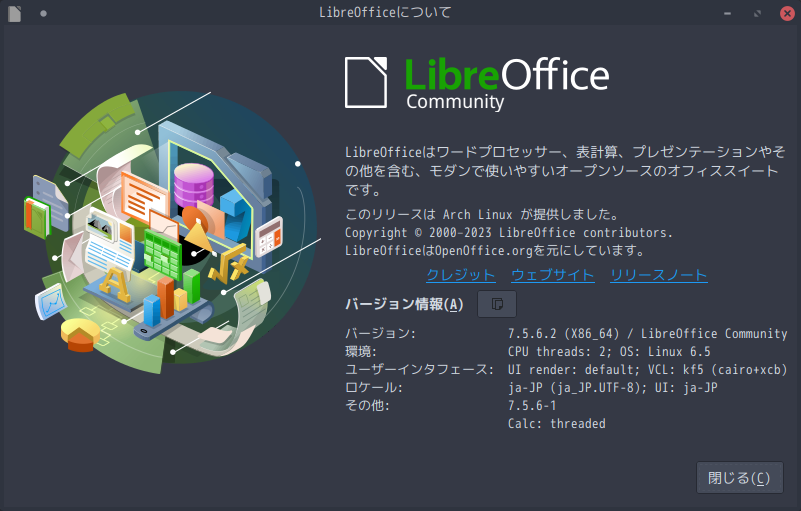This screenshot has height=511, width=801.
Task: Copy version information with the clipboard icon button
Action: [x=497, y=304]
